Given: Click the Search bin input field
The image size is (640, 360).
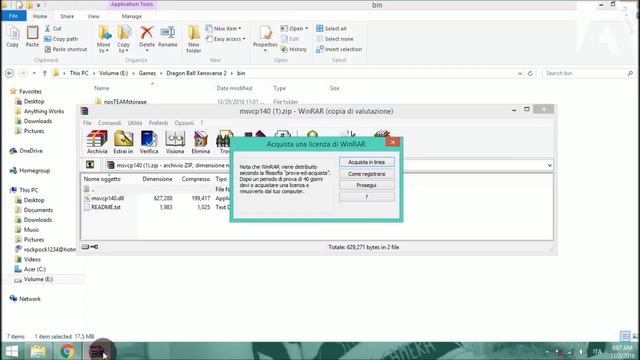Looking at the screenshot, I should pyautogui.click(x=589, y=73).
